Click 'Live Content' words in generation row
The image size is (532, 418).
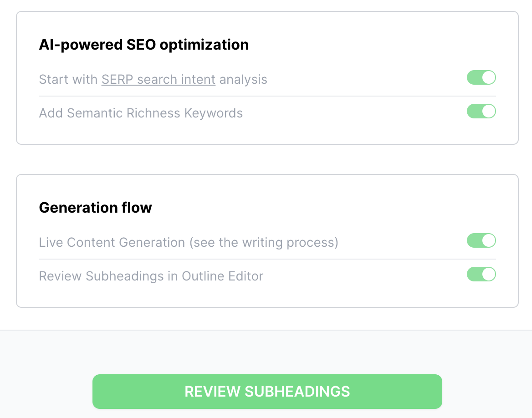pos(77,242)
